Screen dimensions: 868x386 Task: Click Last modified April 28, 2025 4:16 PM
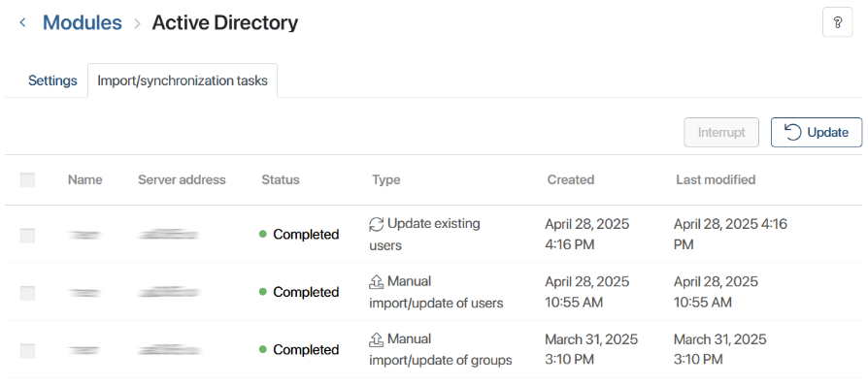pyautogui.click(x=731, y=235)
